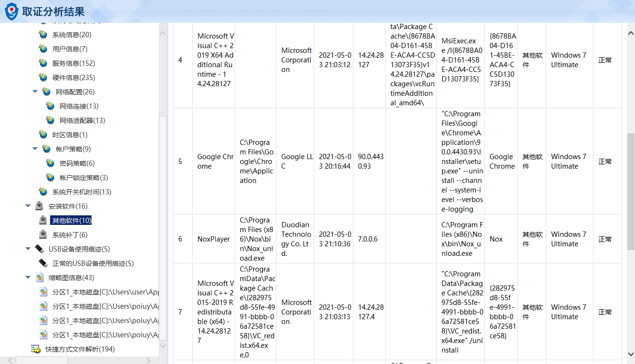Screen dimensions: 635x364
Task: Click the NoxPlayer software name cell
Action: point(214,239)
